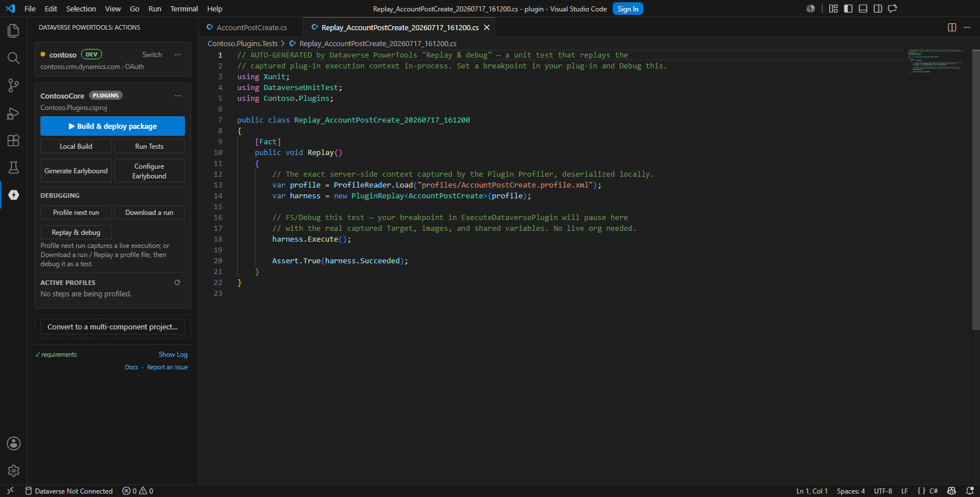Click Profile next run button
980x497 pixels.
tap(76, 213)
